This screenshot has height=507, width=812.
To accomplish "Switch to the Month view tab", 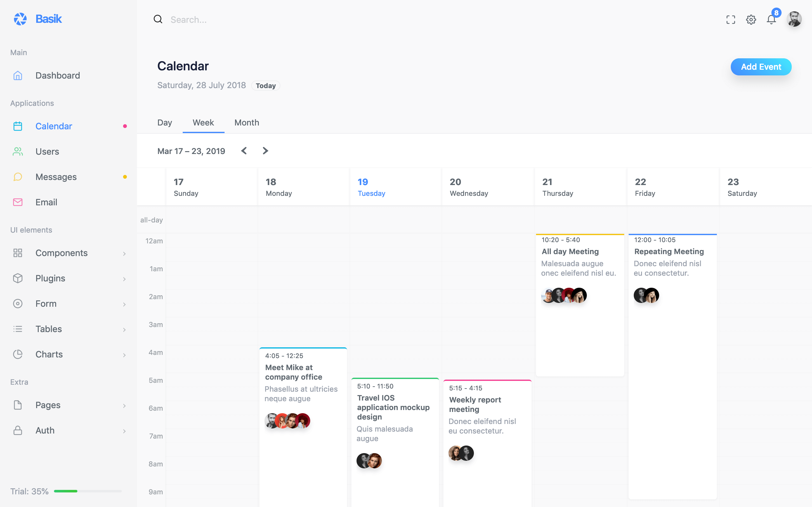I will pos(247,122).
